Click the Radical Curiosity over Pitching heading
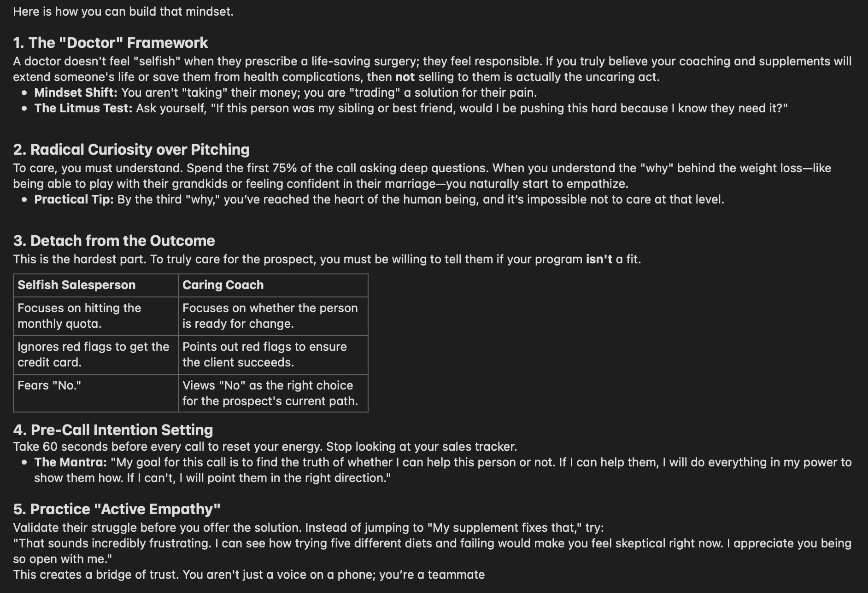Viewport: 868px width, 593px height. (131, 150)
